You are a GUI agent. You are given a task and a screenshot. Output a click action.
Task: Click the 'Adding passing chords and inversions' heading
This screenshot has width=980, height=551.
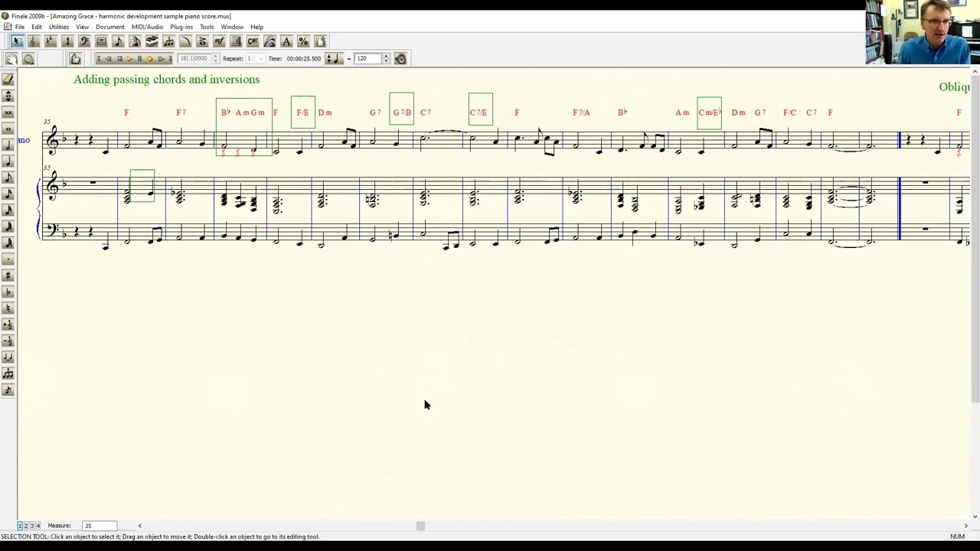coord(166,80)
